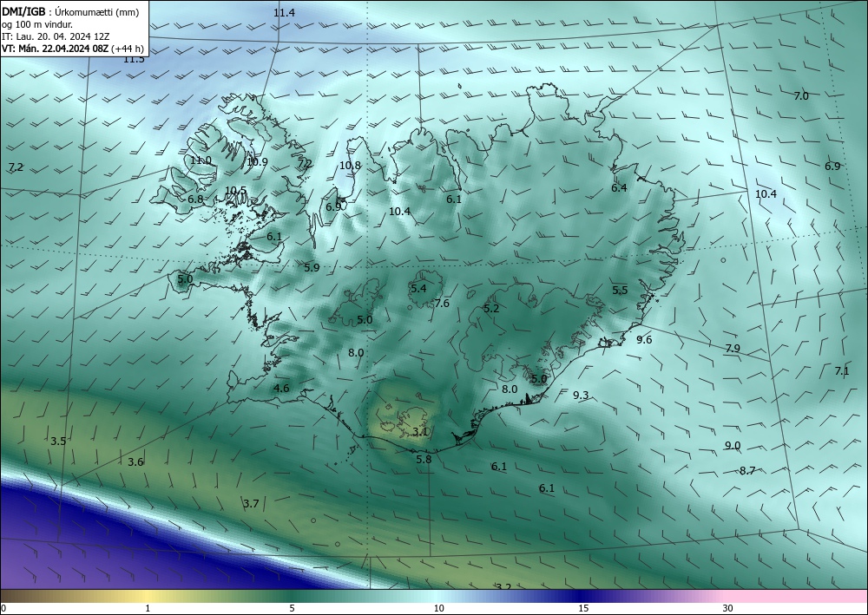Click the 7.6 value label
868x615 pixels.
point(442,303)
